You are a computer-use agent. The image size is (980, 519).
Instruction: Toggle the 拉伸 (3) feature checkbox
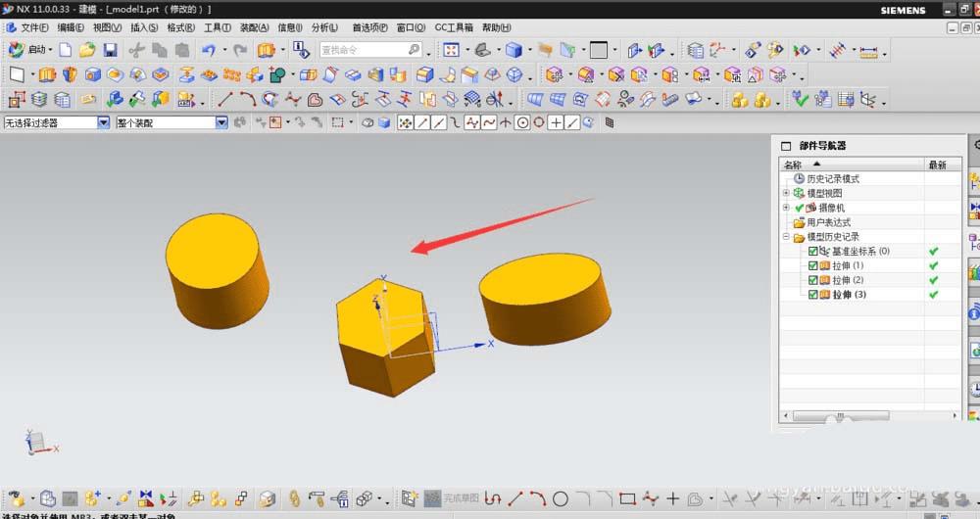pos(813,294)
